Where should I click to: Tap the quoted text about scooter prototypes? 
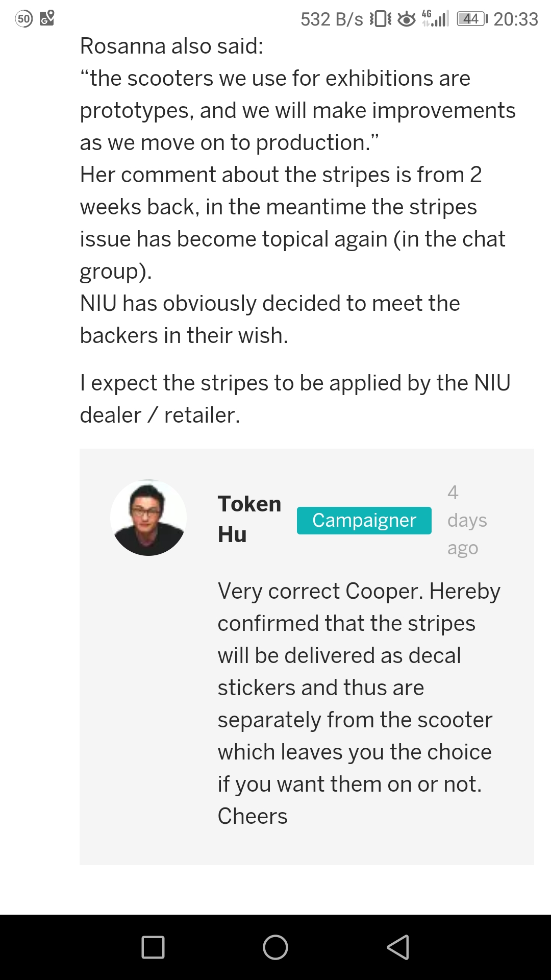click(x=297, y=110)
